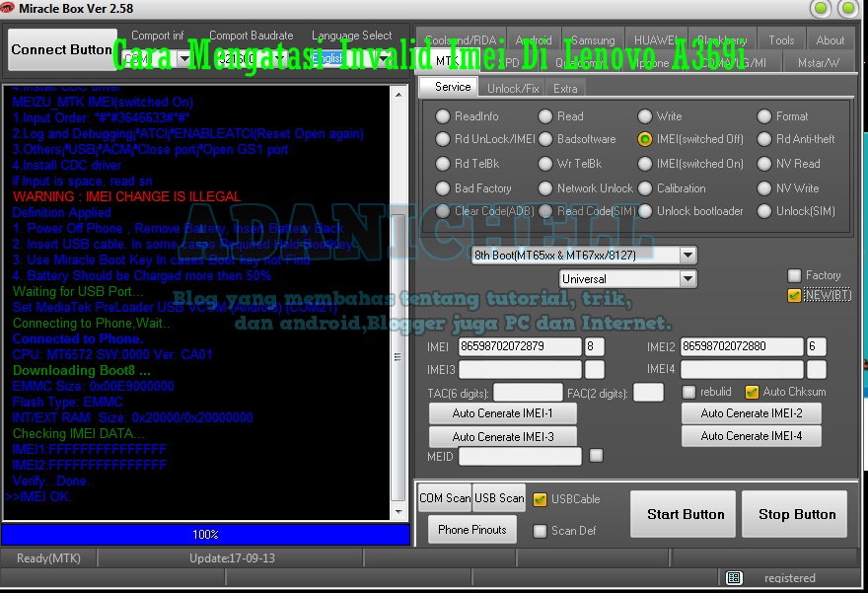The height and width of the screenshot is (593, 868).
Task: Choose the Calibration radio option
Action: point(644,188)
